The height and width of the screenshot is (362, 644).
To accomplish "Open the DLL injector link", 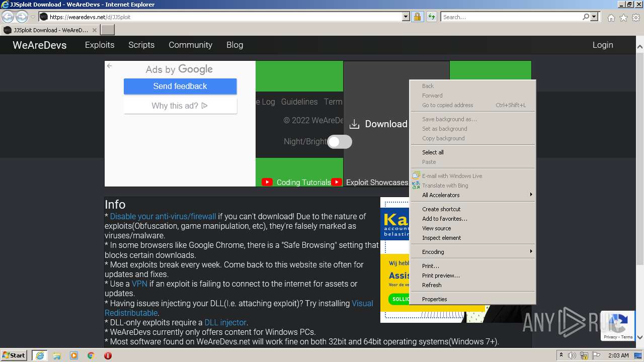I will [225, 322].
